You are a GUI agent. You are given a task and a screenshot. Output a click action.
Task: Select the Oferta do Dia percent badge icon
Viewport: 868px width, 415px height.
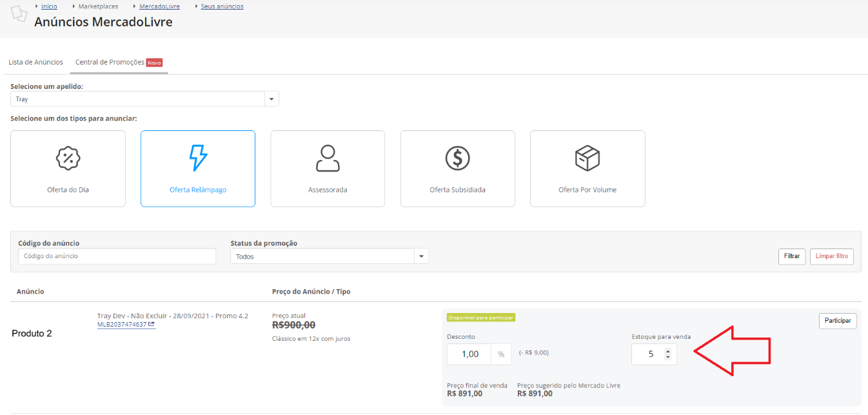[x=68, y=158]
